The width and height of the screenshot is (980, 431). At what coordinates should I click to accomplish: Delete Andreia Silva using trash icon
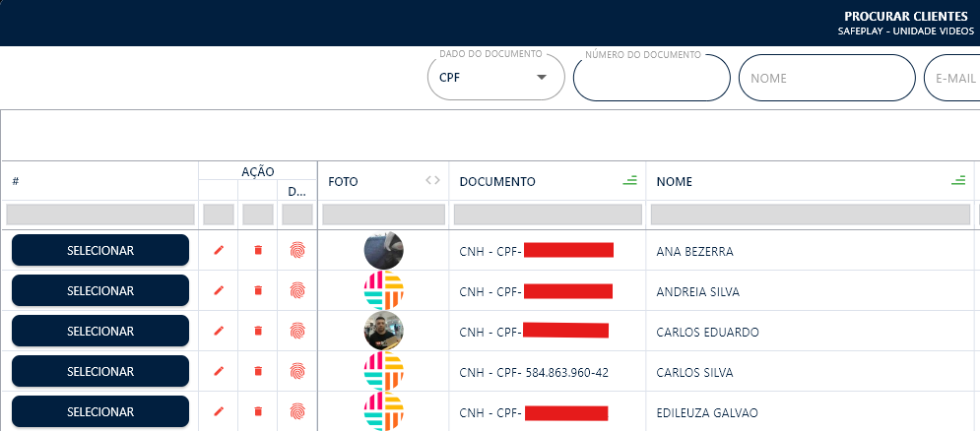(258, 291)
